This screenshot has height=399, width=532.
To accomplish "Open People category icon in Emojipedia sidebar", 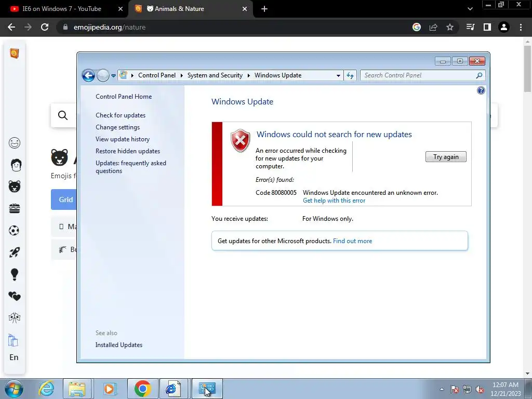I will pos(16,165).
